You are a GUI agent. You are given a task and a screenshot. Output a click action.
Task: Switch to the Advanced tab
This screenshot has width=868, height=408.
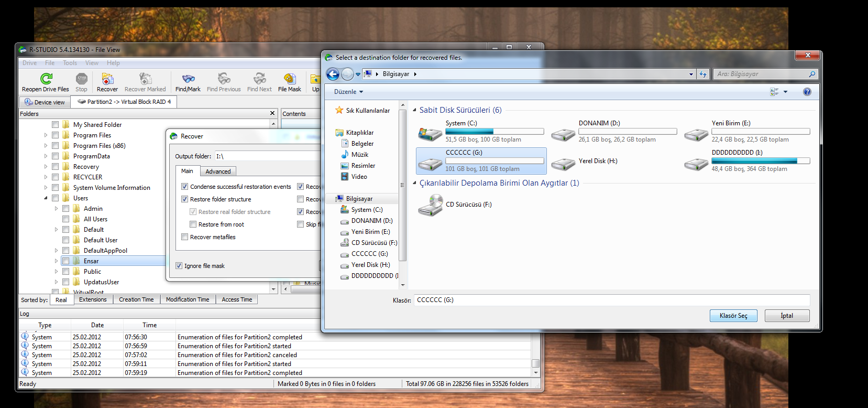pyautogui.click(x=218, y=171)
